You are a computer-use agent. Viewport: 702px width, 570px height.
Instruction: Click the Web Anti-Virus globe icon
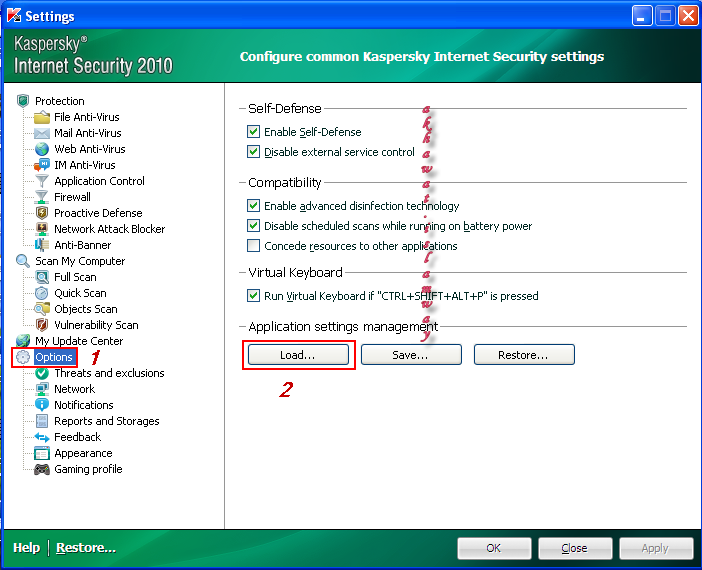(42, 149)
